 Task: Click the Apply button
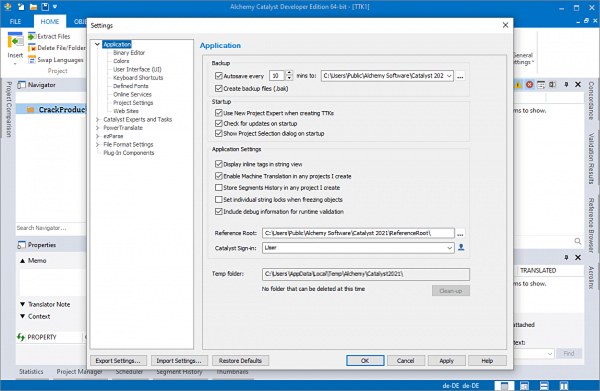pyautogui.click(x=447, y=360)
